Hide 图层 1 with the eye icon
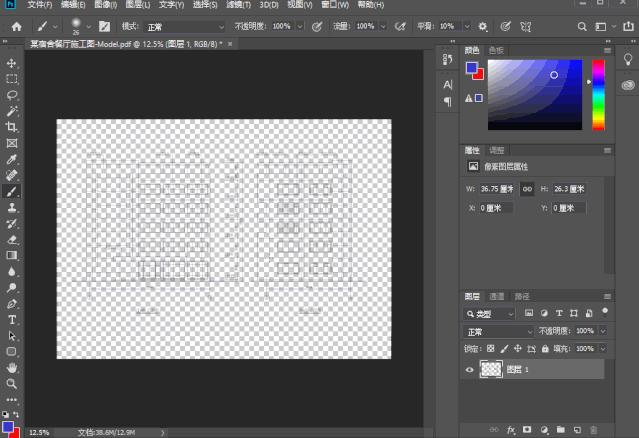 pyautogui.click(x=470, y=369)
